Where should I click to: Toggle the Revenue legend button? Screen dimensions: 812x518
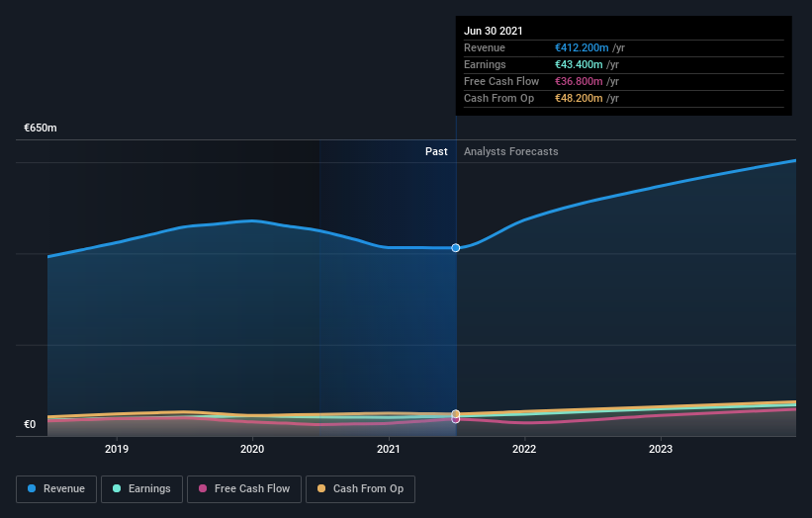click(x=56, y=489)
